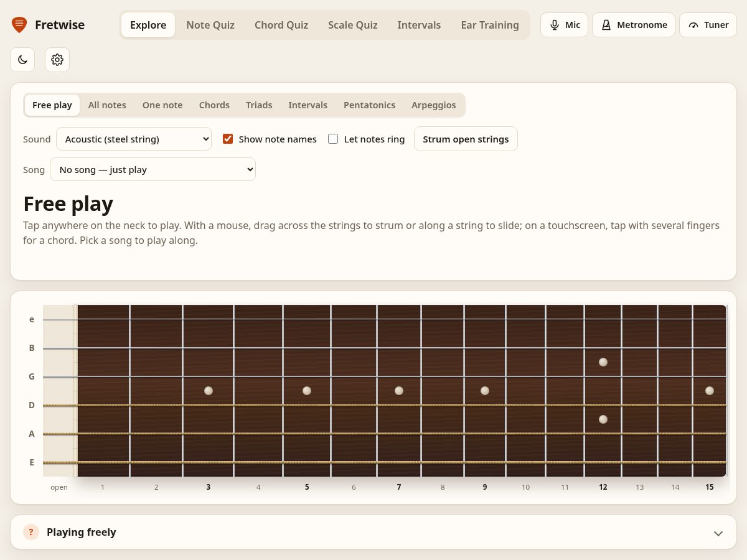747x560 pixels.
Task: Click the Strum open strings button
Action: pyautogui.click(x=466, y=139)
